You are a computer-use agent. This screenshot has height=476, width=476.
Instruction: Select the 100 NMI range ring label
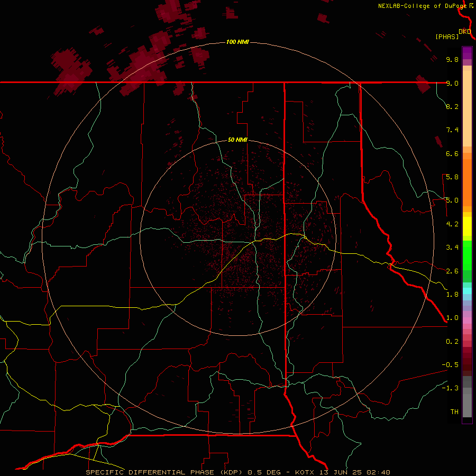[x=237, y=42]
